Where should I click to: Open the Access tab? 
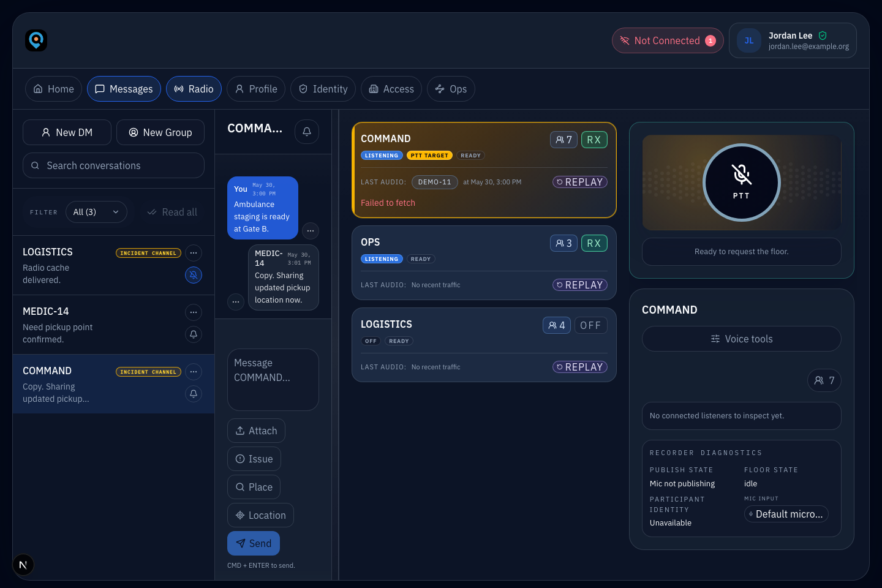391,89
